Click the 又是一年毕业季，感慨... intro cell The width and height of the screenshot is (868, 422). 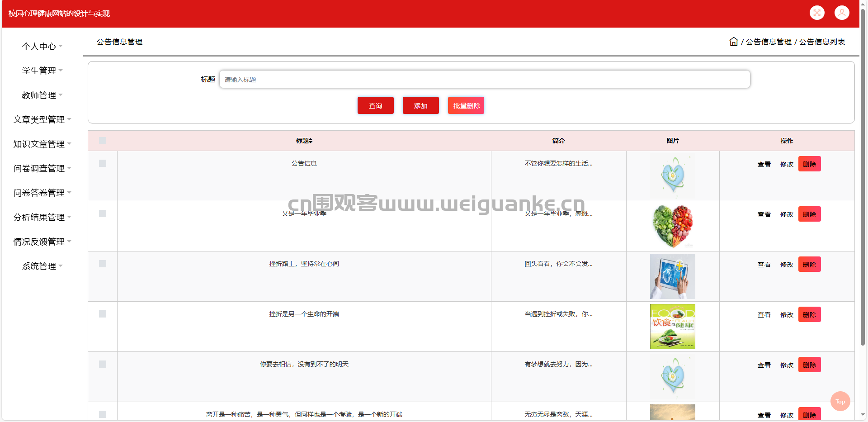(x=558, y=213)
